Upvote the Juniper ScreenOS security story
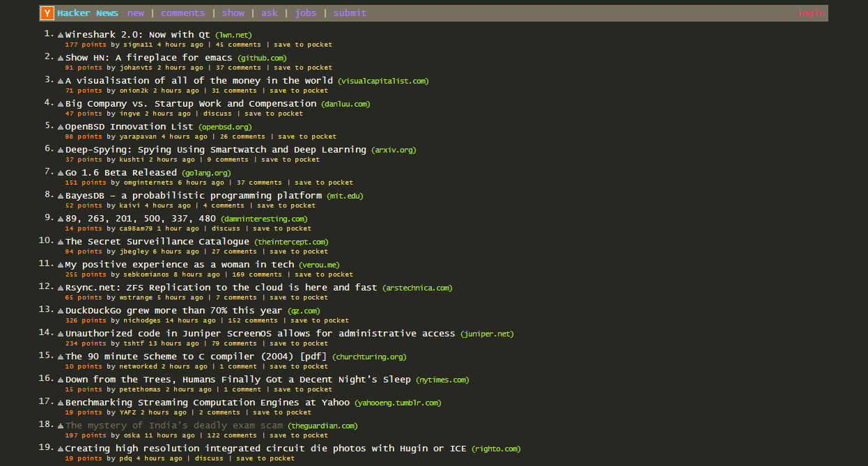This screenshot has height=466, width=868. 59,332
